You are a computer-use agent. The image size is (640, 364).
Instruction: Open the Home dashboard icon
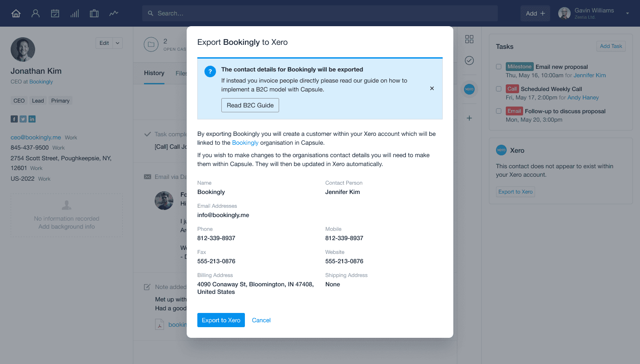pyautogui.click(x=16, y=13)
